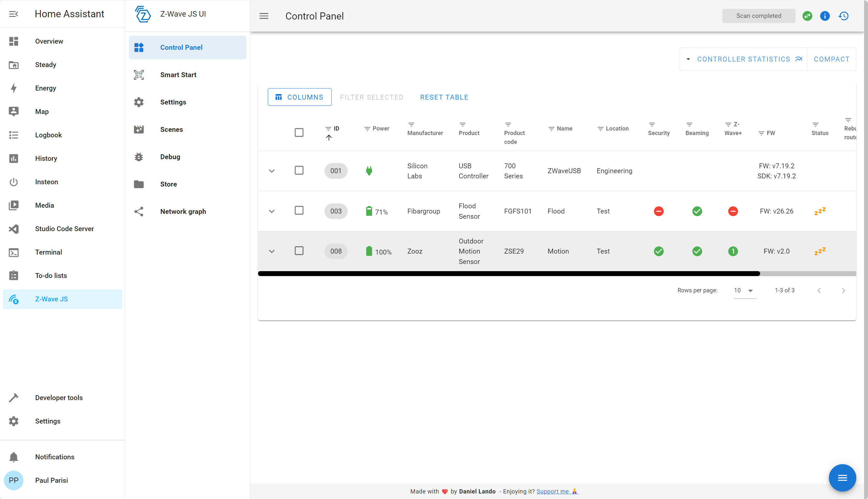Click the table's horizontal scrollbar
This screenshot has height=499, width=868.
509,273
